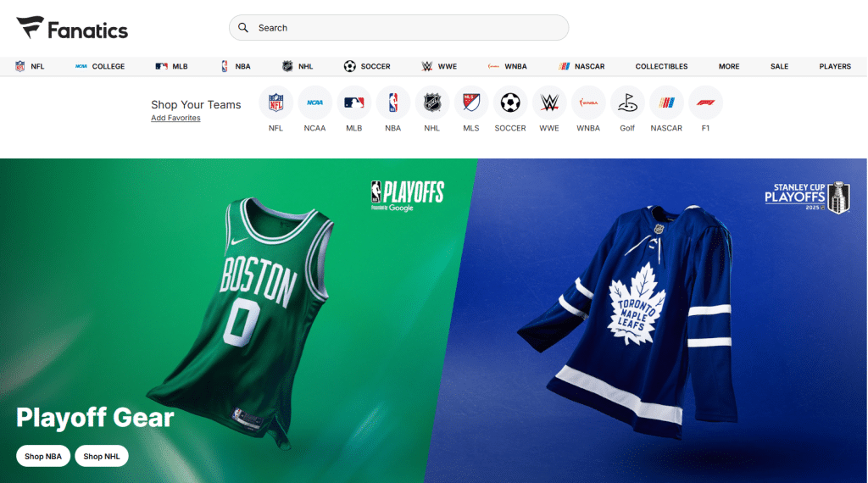Choose the NHL shield circle icon

pos(432,103)
